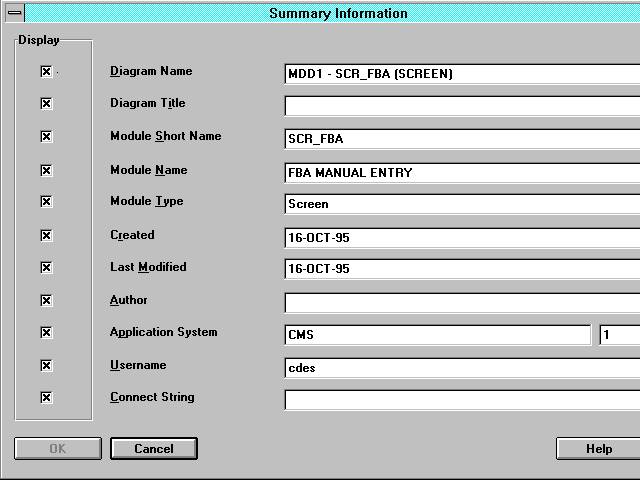Screen dimensions: 640x480
Task: Focus the empty Diagram Title field
Action: point(462,106)
